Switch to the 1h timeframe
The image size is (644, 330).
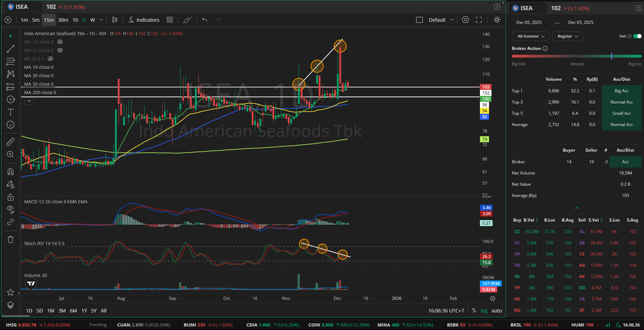(x=75, y=20)
